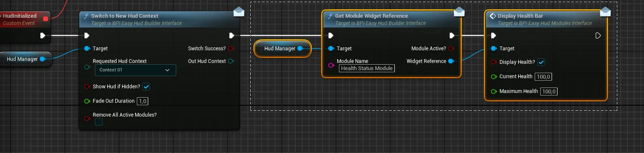Click the Module Active? output pin

click(451, 49)
